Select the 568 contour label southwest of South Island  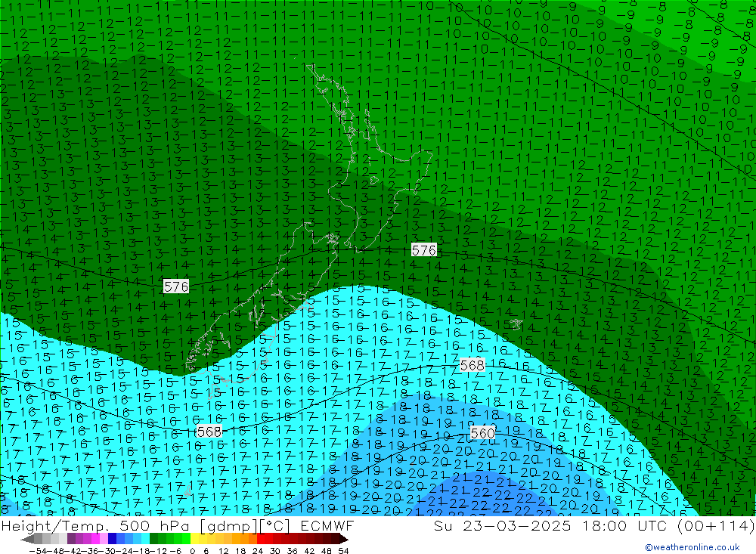point(209,432)
